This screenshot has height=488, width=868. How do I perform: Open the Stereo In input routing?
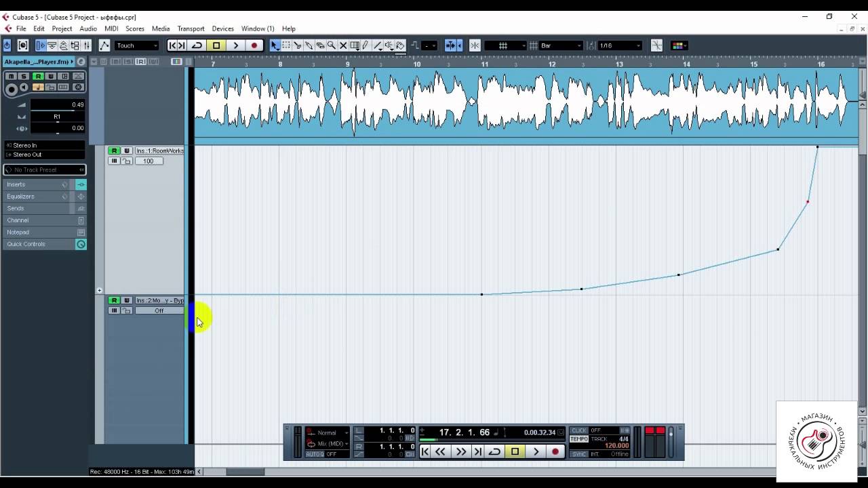(44, 145)
